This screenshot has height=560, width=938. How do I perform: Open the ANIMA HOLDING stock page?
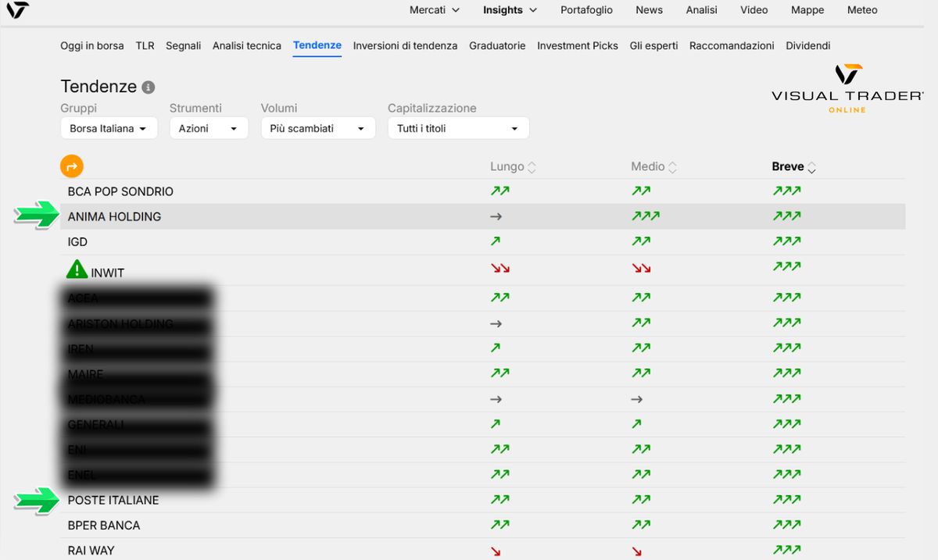tap(113, 216)
